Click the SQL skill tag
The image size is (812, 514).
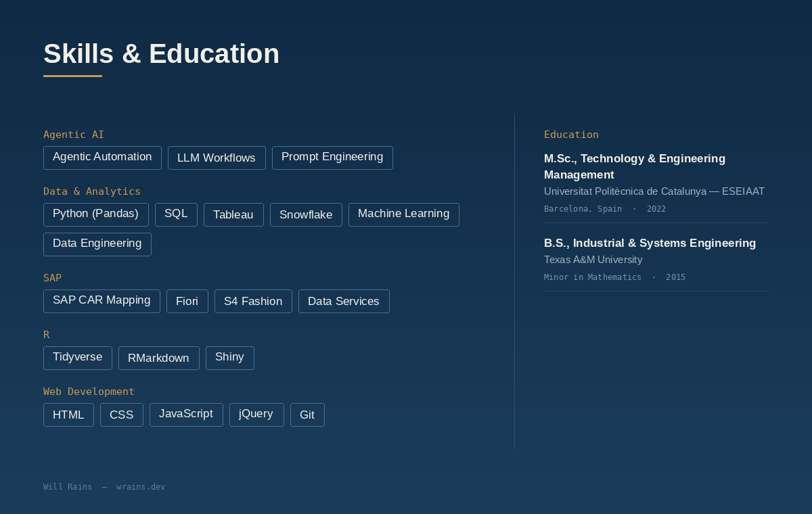click(x=176, y=214)
